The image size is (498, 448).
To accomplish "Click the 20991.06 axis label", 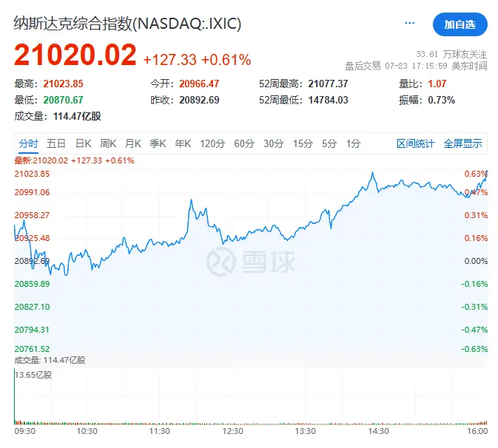I will (x=32, y=192).
